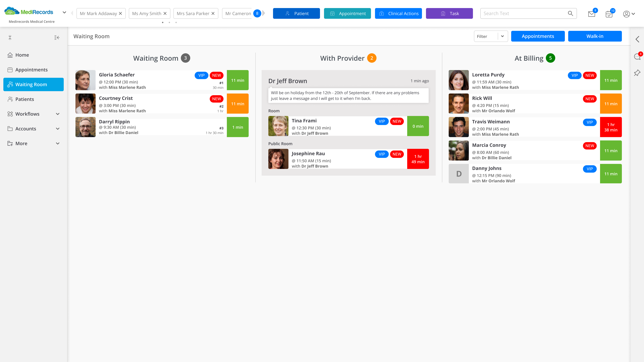Close the Mrs Sara Parker tab
644x362 pixels.
point(213,13)
